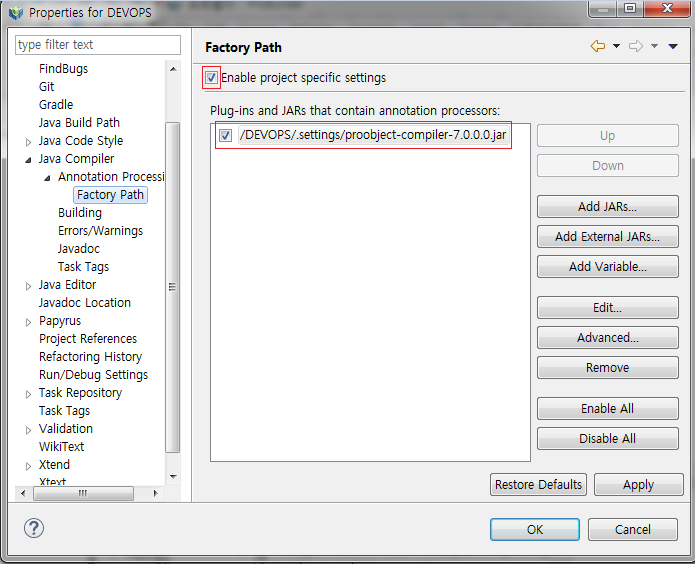Collapse the Annotation Processing node
Screen dimensions: 695x564
47,178
